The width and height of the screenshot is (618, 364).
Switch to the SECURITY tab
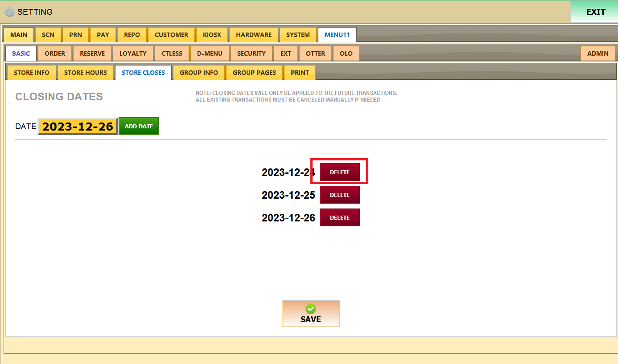coord(251,53)
